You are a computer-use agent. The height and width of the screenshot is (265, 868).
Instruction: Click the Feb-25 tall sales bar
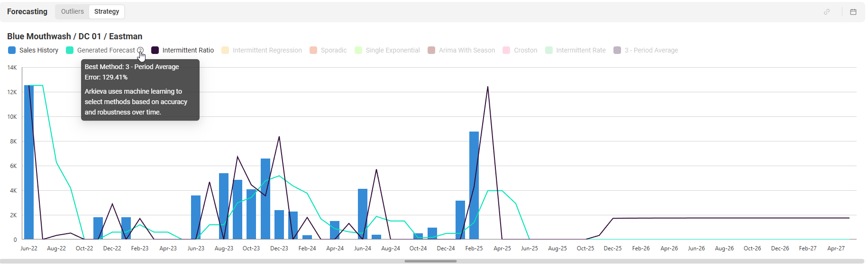pyautogui.click(x=474, y=185)
